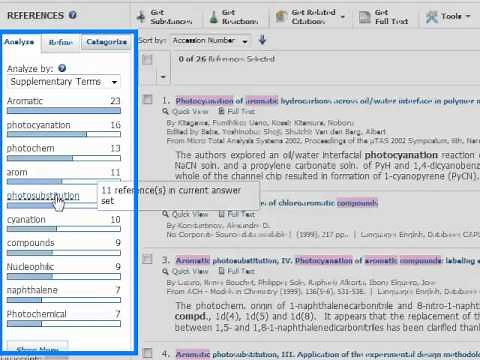Click Quick View magnifier for reference 3
The width and height of the screenshot is (480, 360).
point(166,271)
